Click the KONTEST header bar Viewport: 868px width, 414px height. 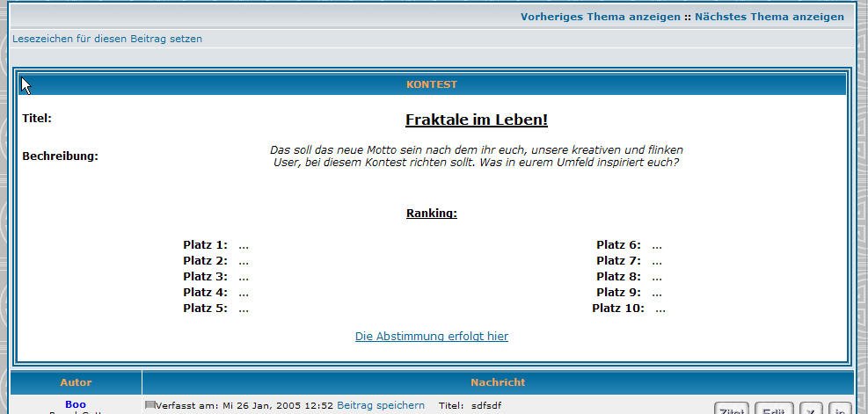coord(431,84)
